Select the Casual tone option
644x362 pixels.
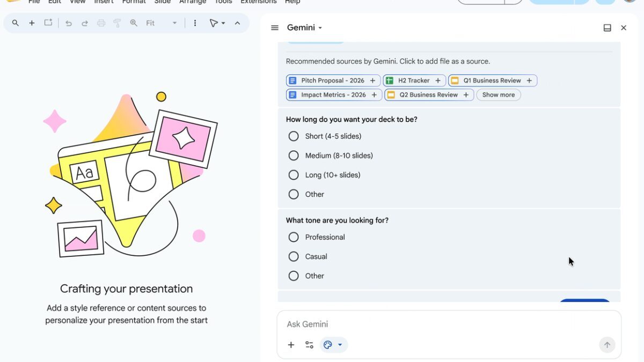point(294,256)
